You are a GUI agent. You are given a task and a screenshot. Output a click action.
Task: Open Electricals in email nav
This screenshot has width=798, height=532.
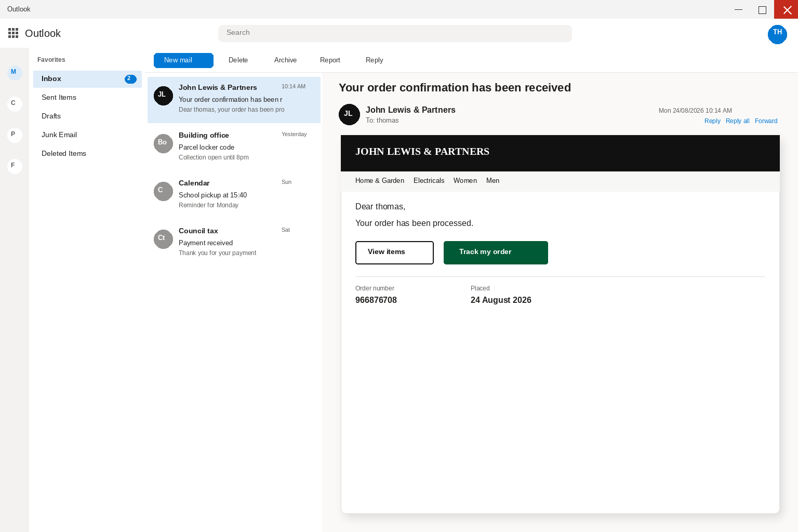point(429,181)
